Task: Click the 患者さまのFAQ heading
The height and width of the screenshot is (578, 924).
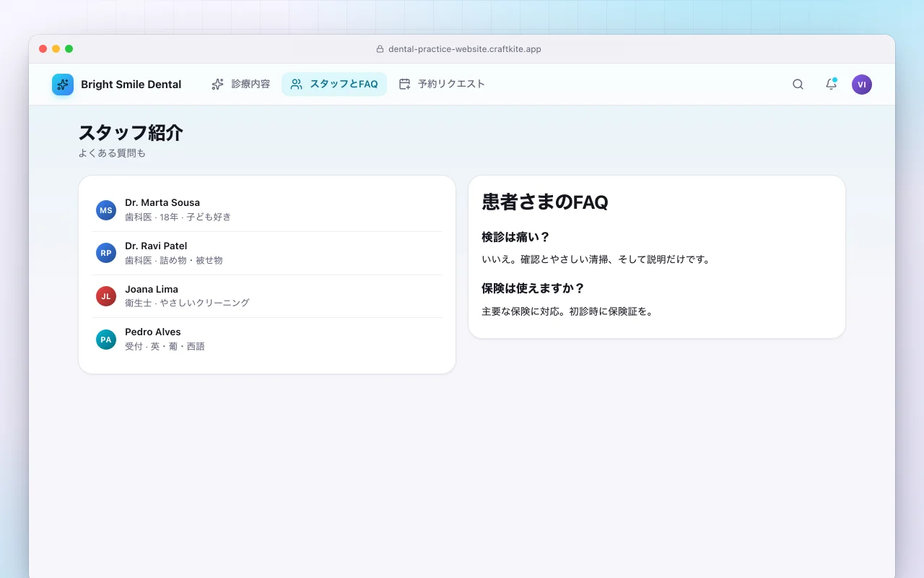Action: [545, 202]
